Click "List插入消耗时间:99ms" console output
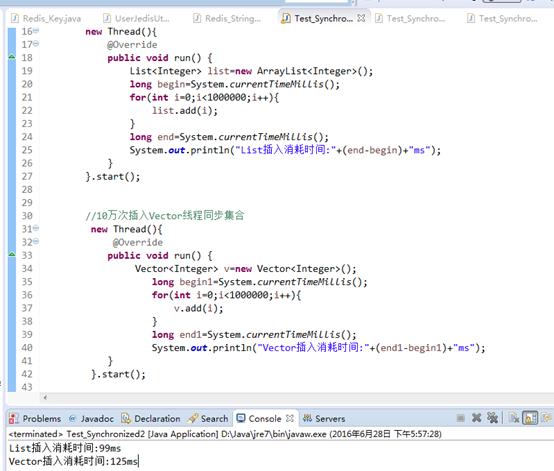The width and height of the screenshot is (554, 471). pyautogui.click(x=65, y=448)
